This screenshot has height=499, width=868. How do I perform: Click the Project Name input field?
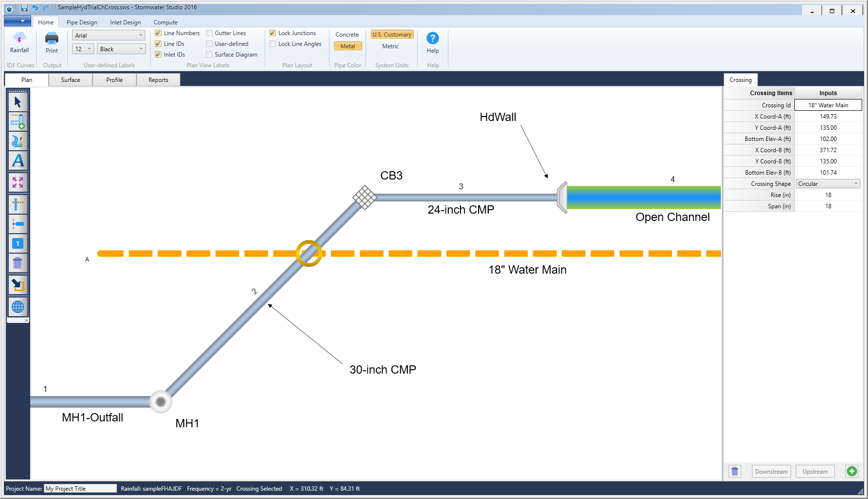pos(79,488)
